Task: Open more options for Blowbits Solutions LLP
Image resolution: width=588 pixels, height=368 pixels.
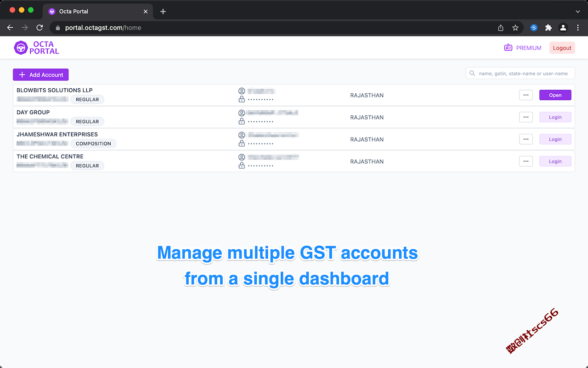Action: tap(526, 95)
